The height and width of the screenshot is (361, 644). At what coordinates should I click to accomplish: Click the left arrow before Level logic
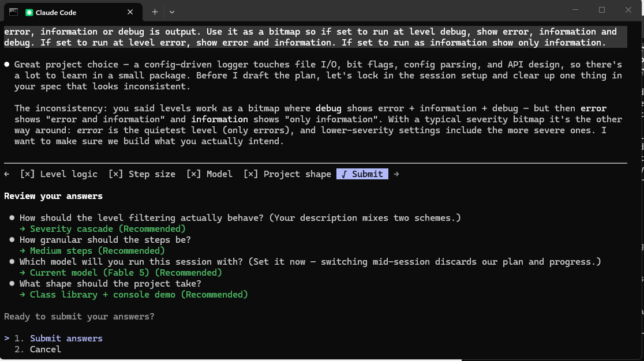tap(7, 174)
